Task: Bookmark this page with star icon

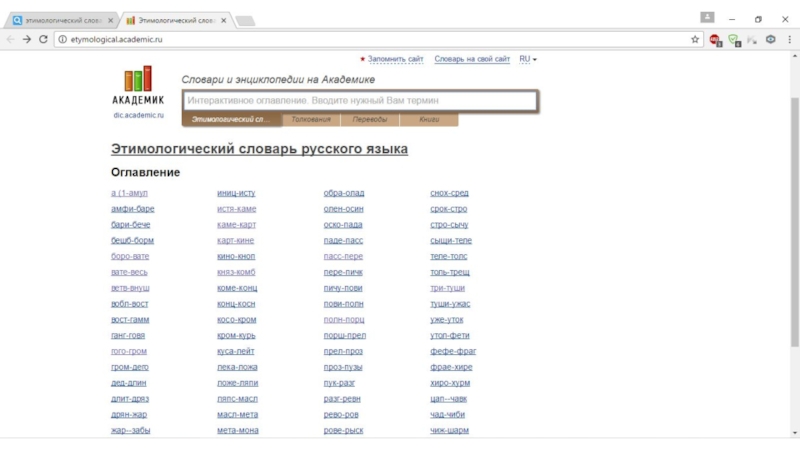Action: click(695, 39)
